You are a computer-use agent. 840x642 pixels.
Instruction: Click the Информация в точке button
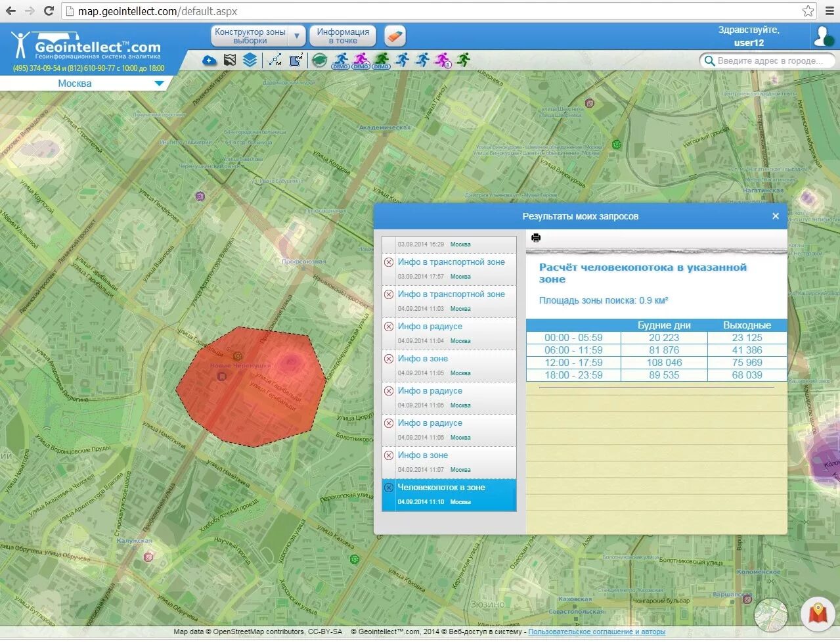pos(343,36)
